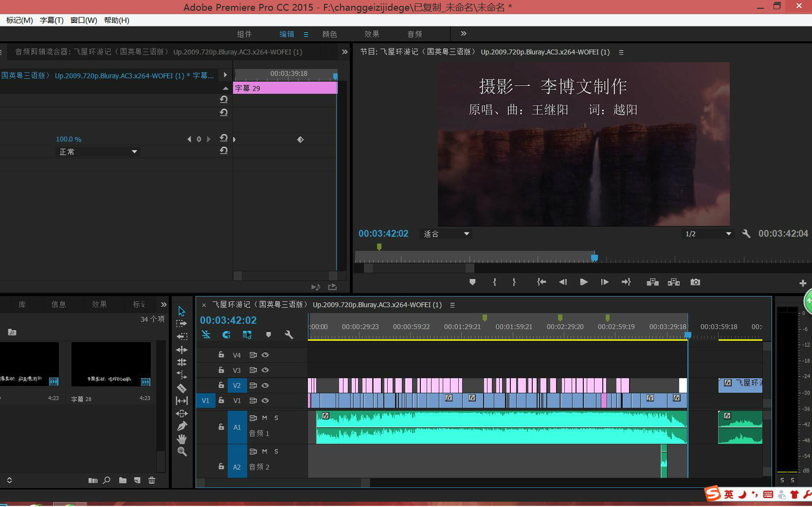This screenshot has height=507, width=812.
Task: Open timeline sequence panel menu
Action: tap(452, 305)
